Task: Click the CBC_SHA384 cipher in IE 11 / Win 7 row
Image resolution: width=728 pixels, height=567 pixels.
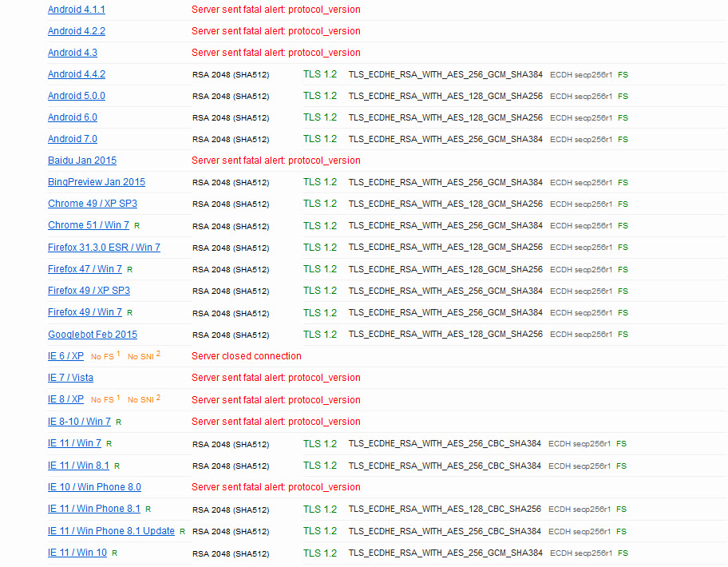Action: [x=445, y=443]
